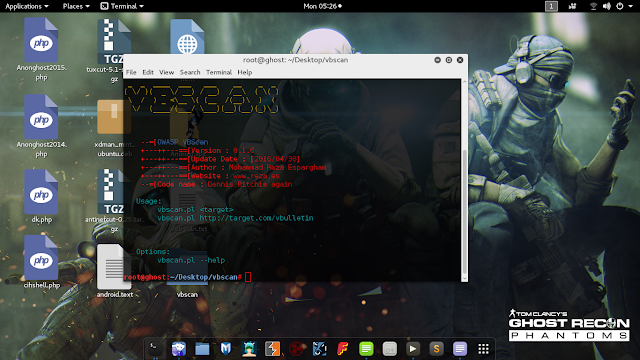Screen dimensions: 640x360
Task: Open the Terminal icon in the dock
Action: pos(155,348)
